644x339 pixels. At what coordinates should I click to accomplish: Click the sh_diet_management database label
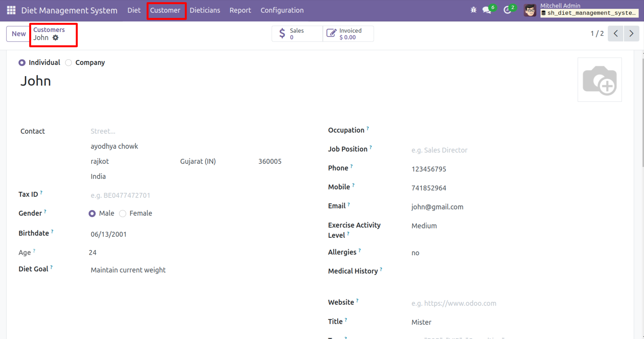[x=589, y=13]
